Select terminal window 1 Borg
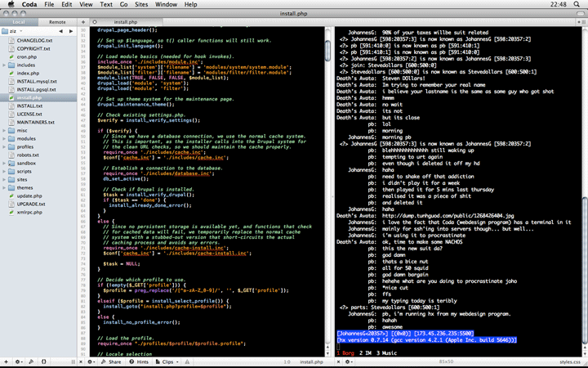 [345, 353]
